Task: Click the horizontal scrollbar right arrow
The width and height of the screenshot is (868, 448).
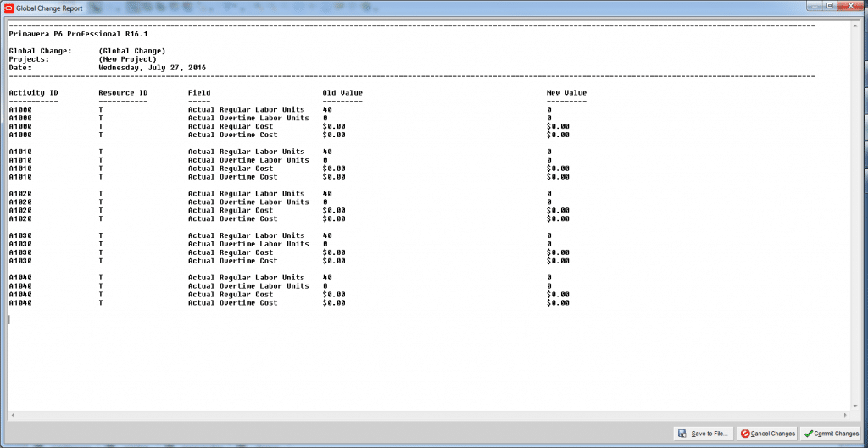Action: click(x=846, y=415)
